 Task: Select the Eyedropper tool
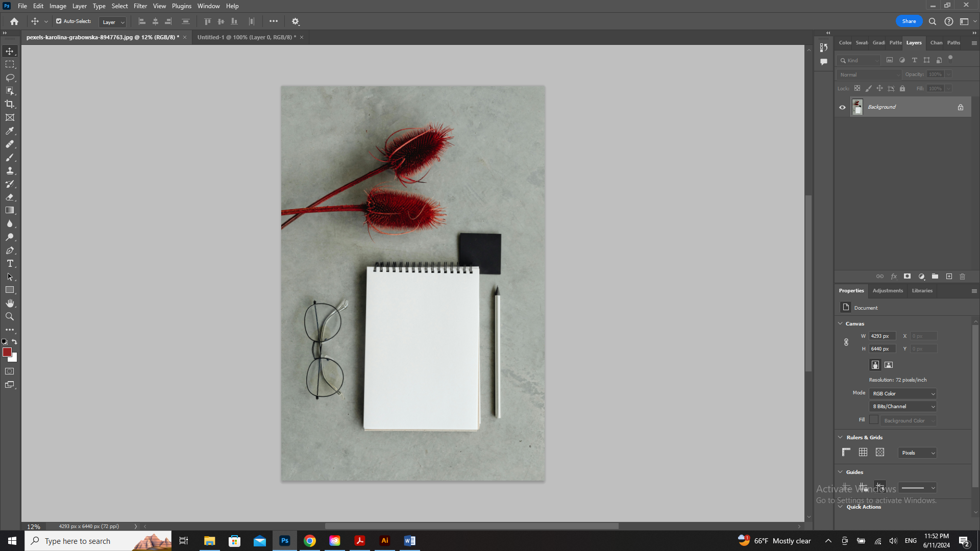coord(10,131)
